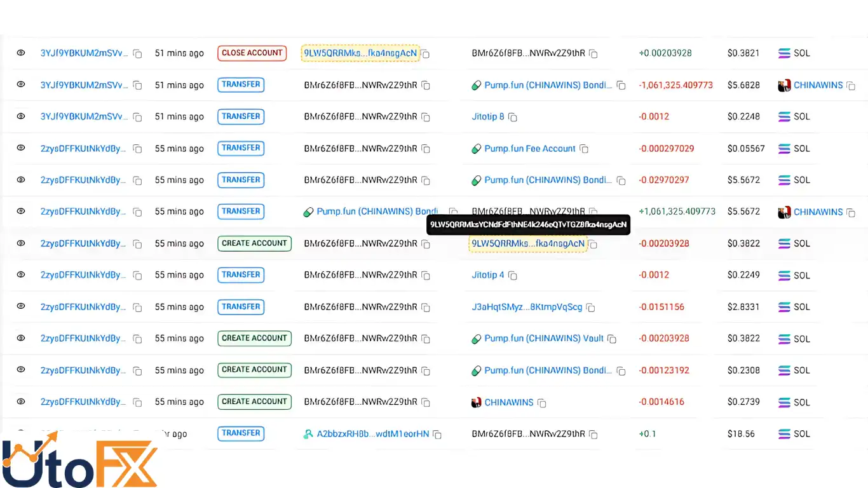Click the SOL token icon in $0.2248 row
Image resolution: width=868 pixels, height=488 pixels.
[x=784, y=116]
